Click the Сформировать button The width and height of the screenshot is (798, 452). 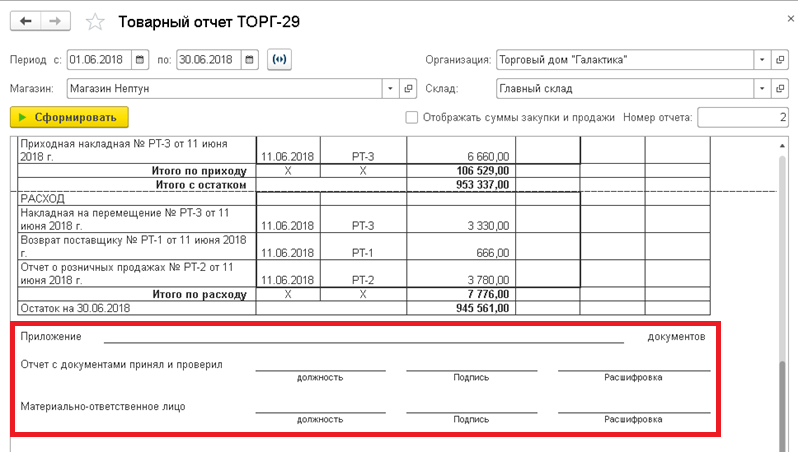[69, 117]
